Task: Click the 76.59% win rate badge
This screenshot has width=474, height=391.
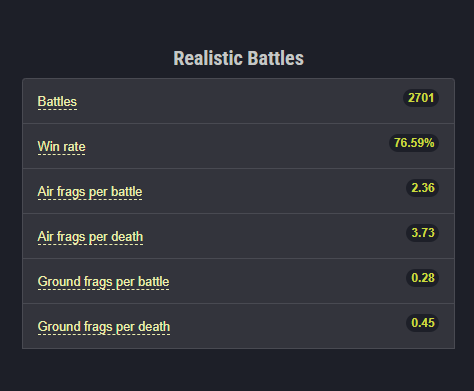Action: [414, 143]
